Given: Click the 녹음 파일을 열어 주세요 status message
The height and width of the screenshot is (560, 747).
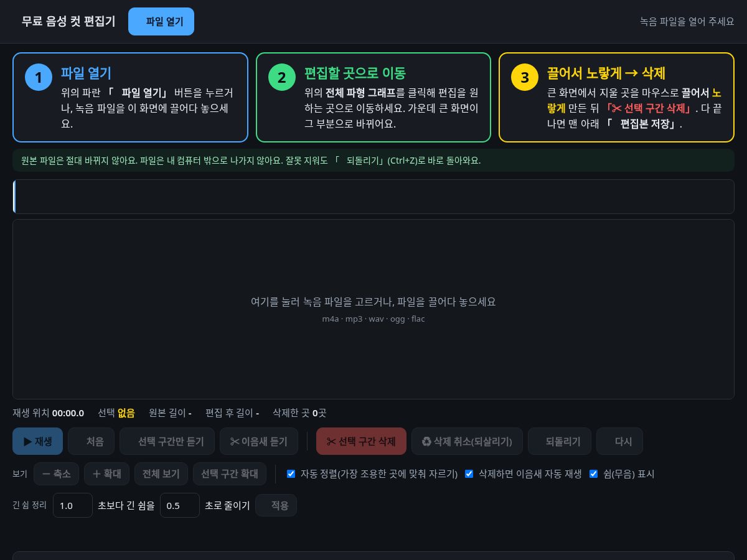Looking at the screenshot, I should click(x=687, y=21).
